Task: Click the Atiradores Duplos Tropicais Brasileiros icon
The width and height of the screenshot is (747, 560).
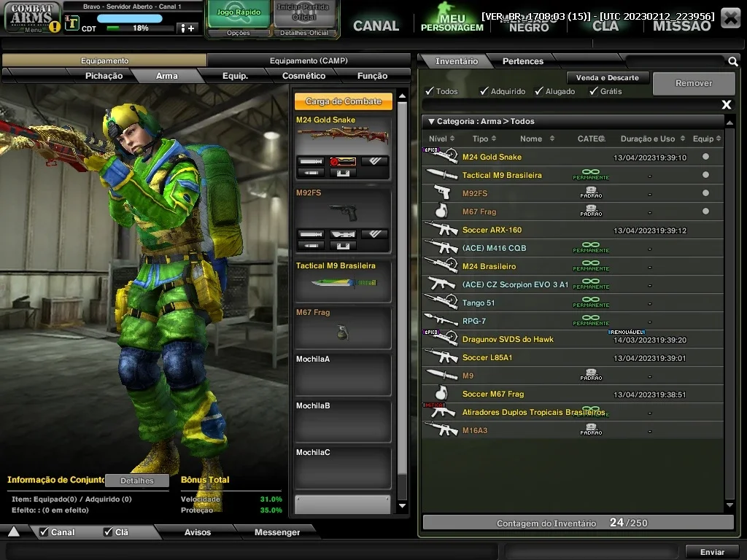Action: [441, 411]
